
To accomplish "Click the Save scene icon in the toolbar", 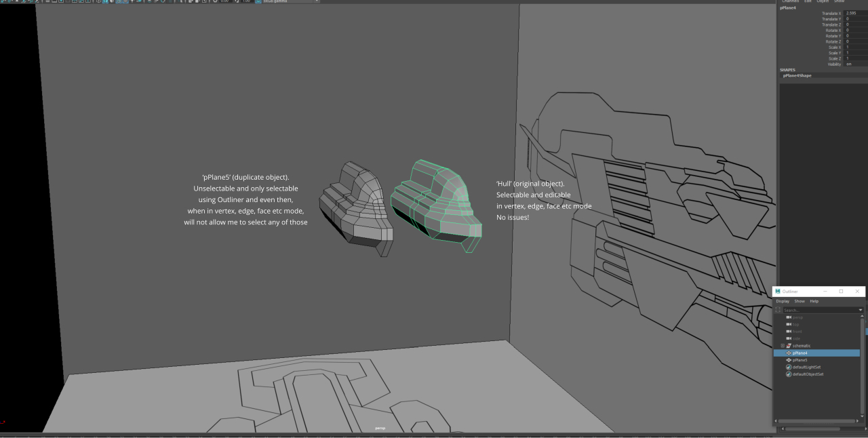I will 16,2.
